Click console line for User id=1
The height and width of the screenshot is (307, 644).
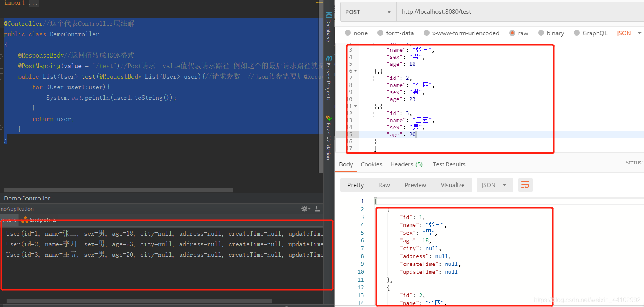coord(165,233)
